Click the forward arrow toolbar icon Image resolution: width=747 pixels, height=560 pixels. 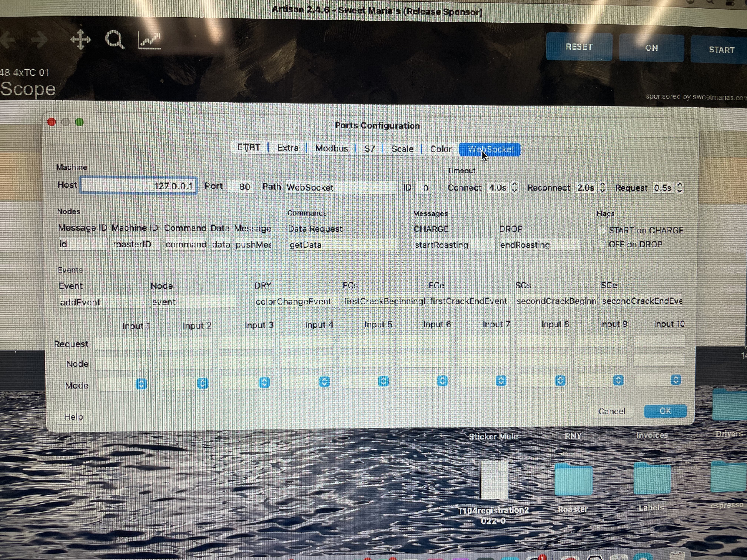39,39
